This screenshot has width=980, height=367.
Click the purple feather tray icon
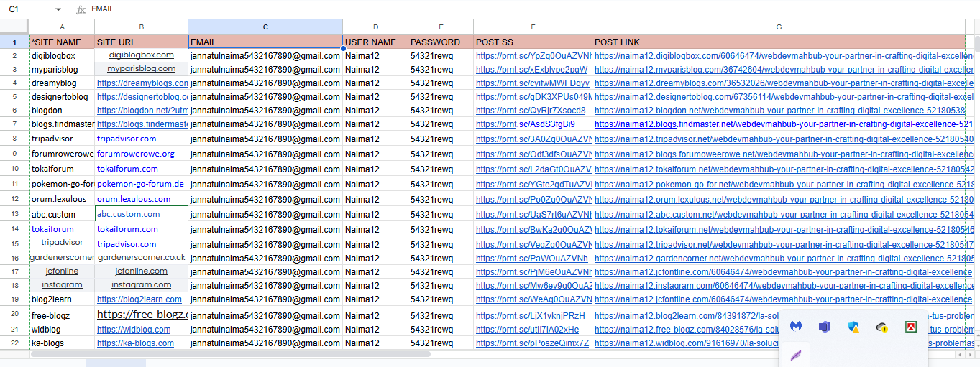point(796,354)
